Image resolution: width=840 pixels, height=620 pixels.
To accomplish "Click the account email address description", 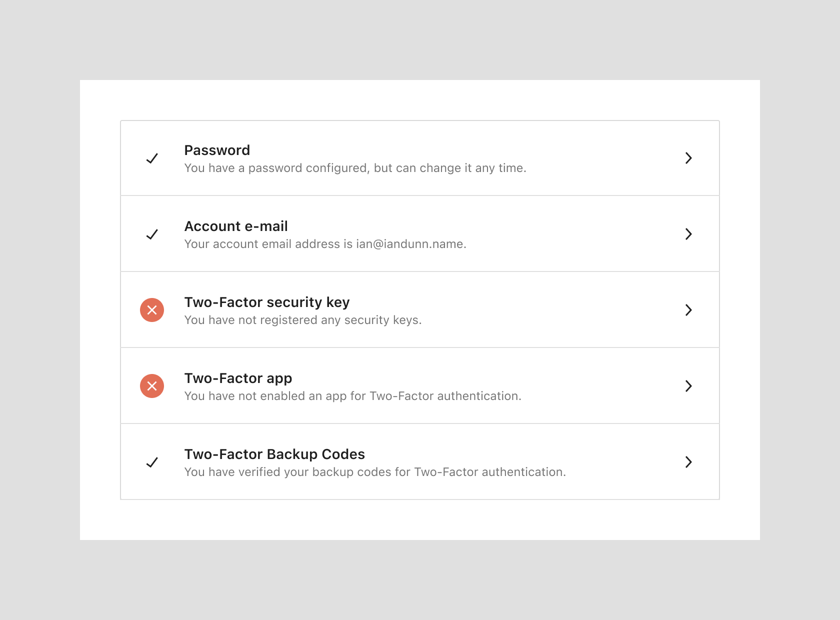I will tap(325, 244).
